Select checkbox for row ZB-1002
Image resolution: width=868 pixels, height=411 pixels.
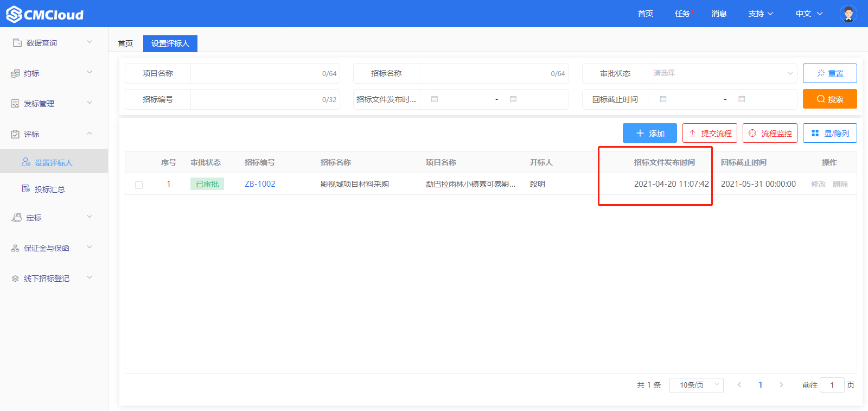tap(139, 185)
